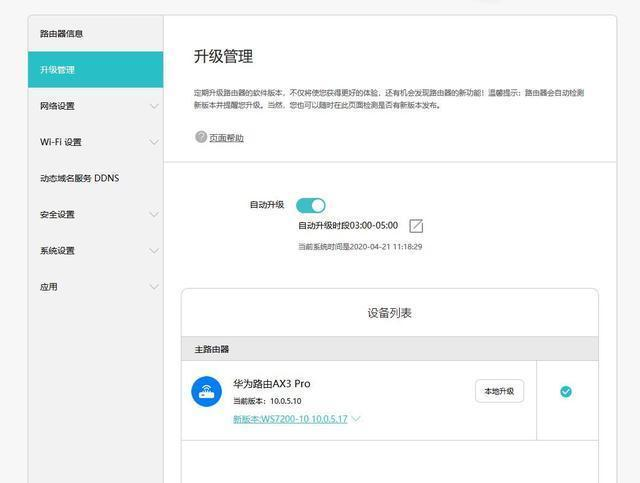Click the 自动升级时段03:00-05:00 text

point(348,225)
